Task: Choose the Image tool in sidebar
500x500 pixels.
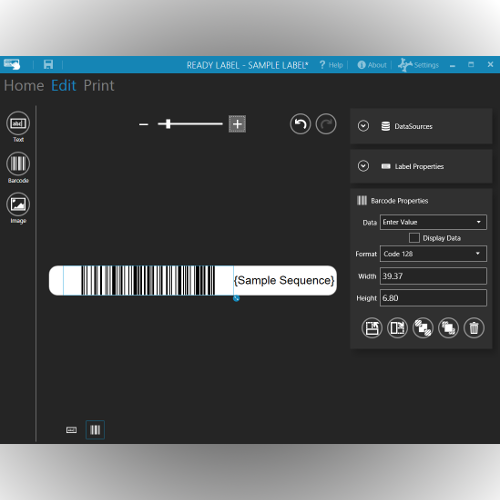Action: click(18, 204)
